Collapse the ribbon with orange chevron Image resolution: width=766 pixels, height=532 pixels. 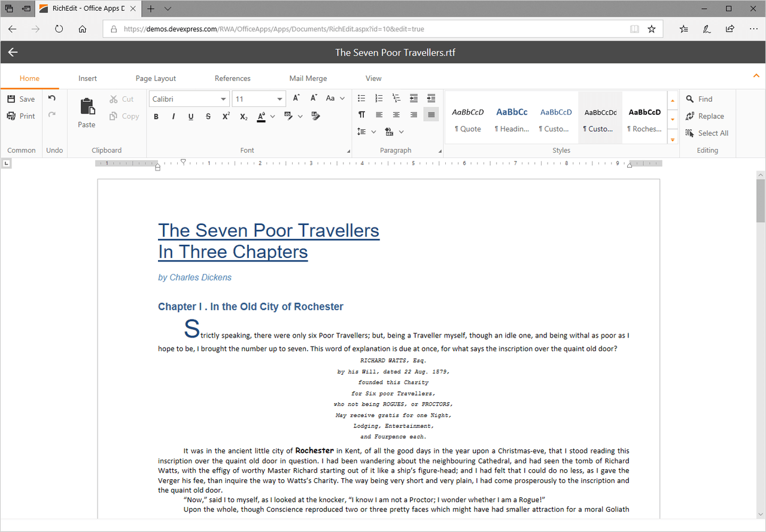pos(756,76)
